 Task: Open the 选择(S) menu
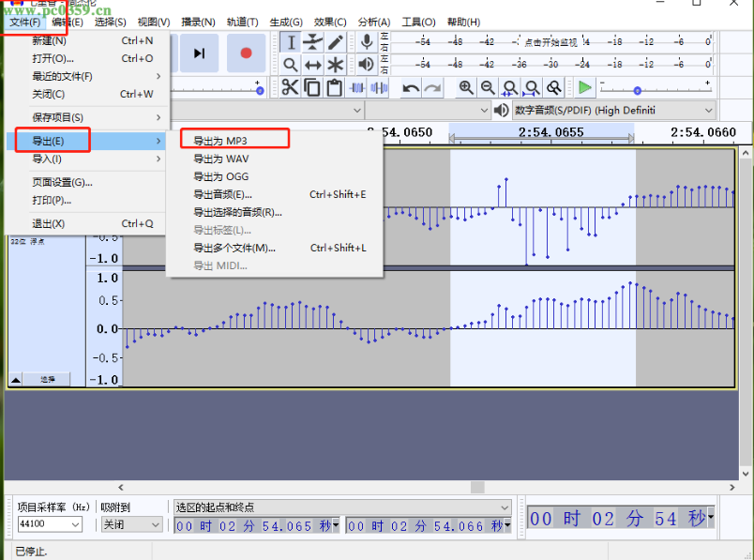tap(110, 23)
